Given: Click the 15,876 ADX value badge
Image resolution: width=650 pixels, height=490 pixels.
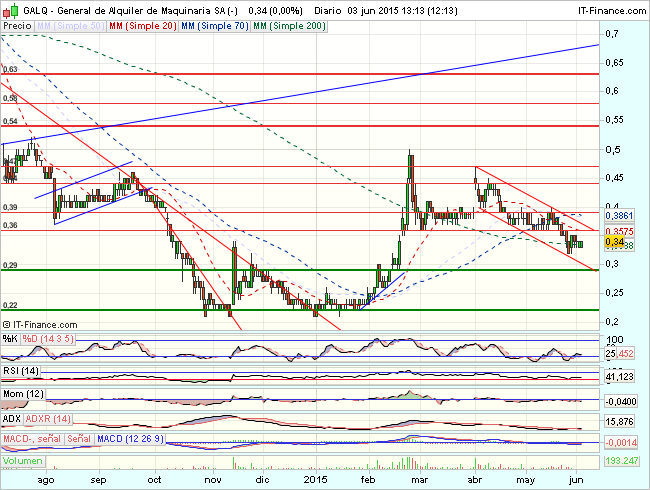Looking at the screenshot, I should [620, 422].
